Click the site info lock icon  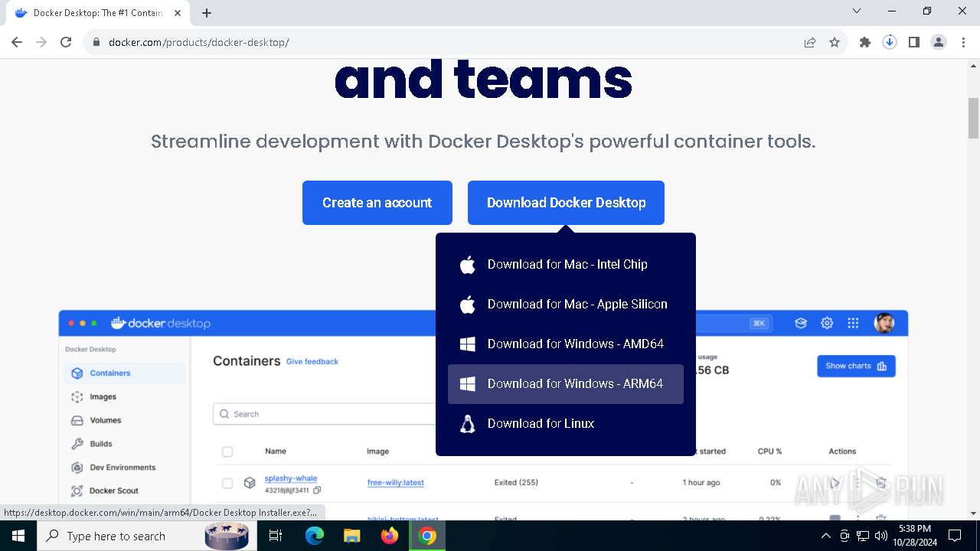point(96,42)
